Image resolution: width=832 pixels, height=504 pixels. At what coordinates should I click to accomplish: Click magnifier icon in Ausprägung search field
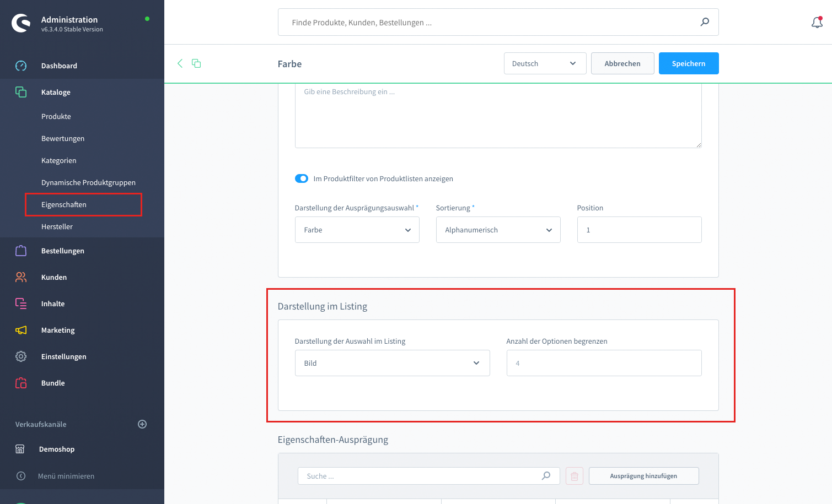[546, 476]
